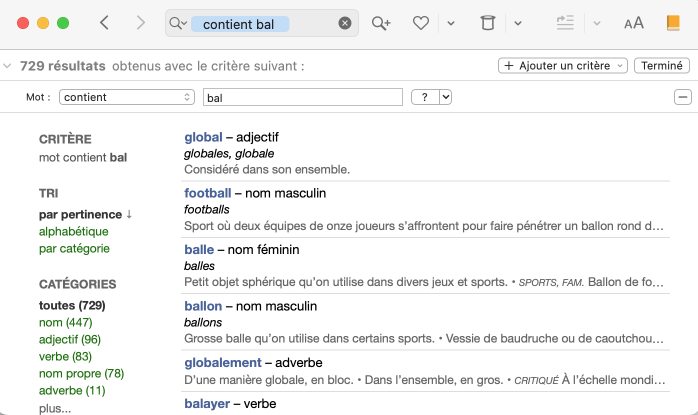Click the orange book icon
The height and width of the screenshot is (415, 698).
tap(673, 23)
